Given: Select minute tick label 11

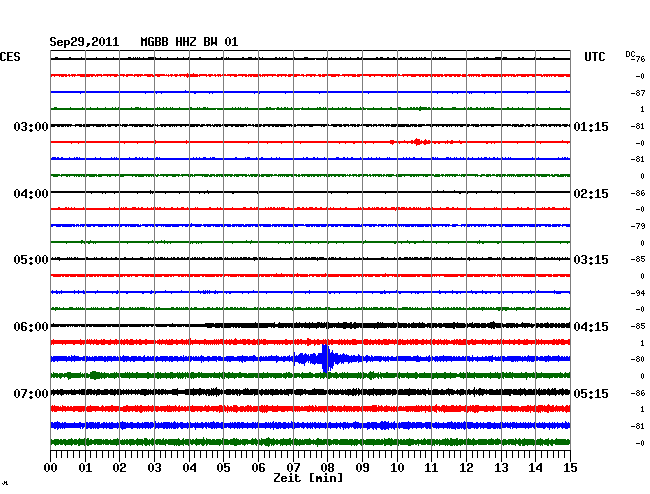Looking at the screenshot, I should point(431,467).
